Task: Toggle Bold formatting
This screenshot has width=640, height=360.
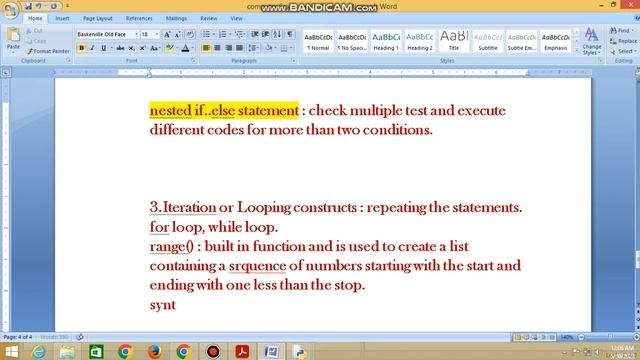Action: pos(81,48)
